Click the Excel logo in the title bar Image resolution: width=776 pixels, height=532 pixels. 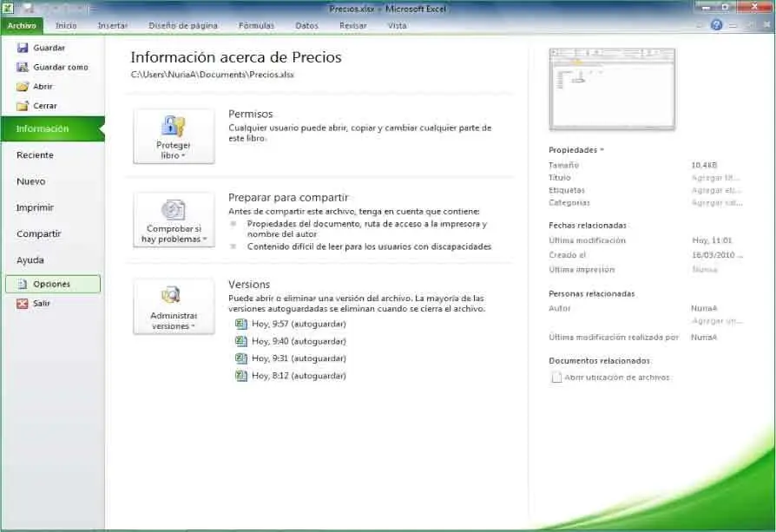click(x=9, y=8)
